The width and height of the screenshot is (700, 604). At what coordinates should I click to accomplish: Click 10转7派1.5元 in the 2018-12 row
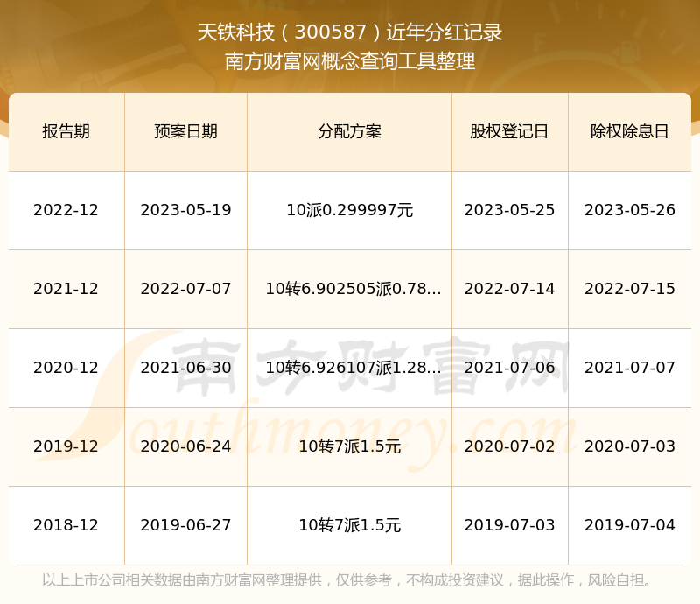(x=349, y=524)
